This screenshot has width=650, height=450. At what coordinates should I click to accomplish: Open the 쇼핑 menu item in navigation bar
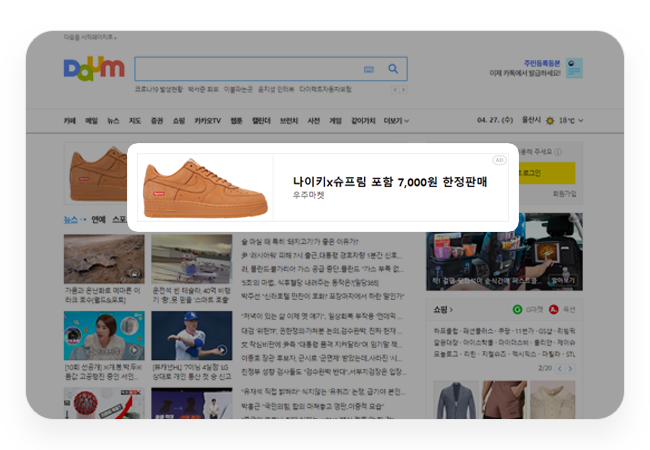point(179,121)
